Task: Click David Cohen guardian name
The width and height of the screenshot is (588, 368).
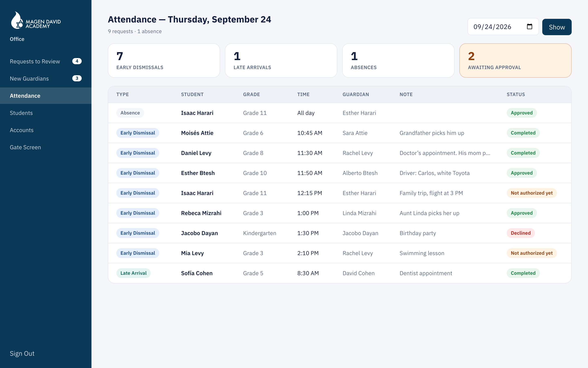Action: pos(358,273)
